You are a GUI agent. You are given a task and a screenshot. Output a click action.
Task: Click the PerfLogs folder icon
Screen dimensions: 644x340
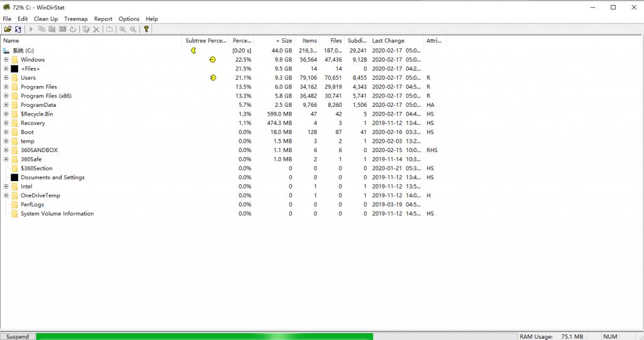click(x=15, y=204)
